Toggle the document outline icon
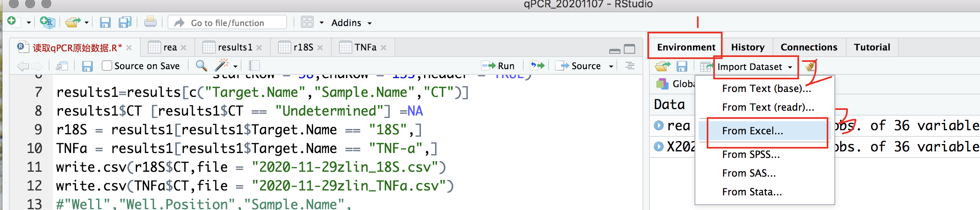This screenshot has height=210, width=980. (630, 66)
